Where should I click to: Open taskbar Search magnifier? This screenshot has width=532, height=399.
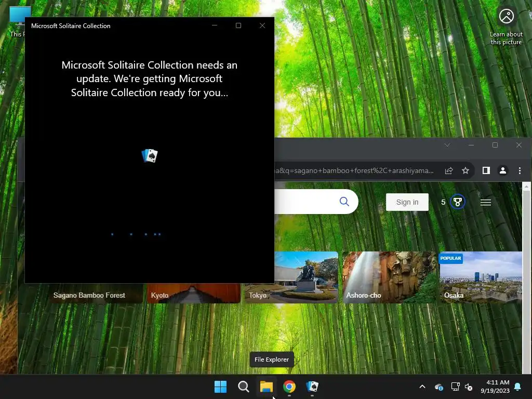click(x=244, y=387)
